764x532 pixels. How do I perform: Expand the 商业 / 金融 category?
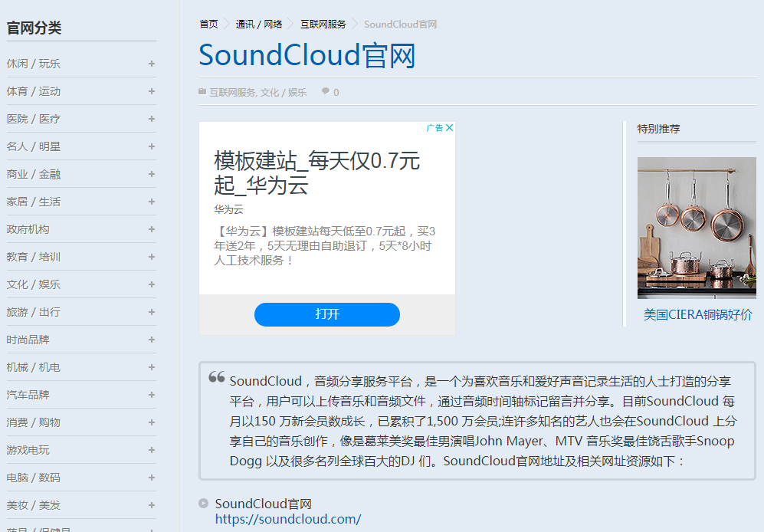[152, 174]
